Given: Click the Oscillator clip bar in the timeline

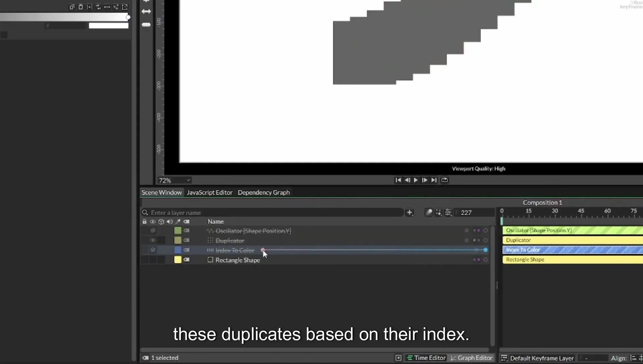Looking at the screenshot, I should point(572,230).
